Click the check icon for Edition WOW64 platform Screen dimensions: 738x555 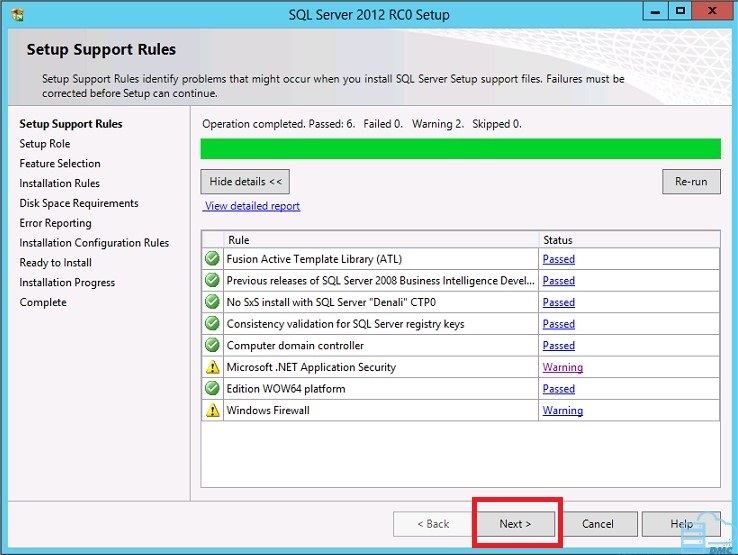coord(212,388)
